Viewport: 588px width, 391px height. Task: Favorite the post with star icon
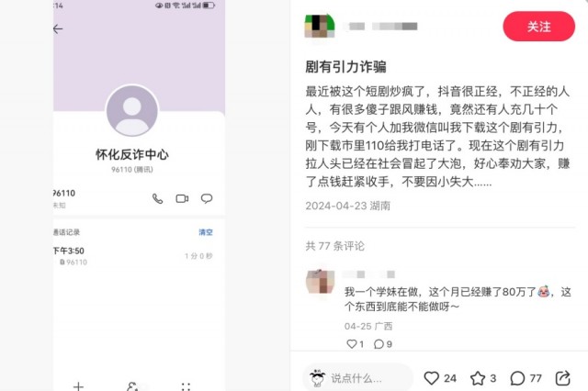point(478,378)
